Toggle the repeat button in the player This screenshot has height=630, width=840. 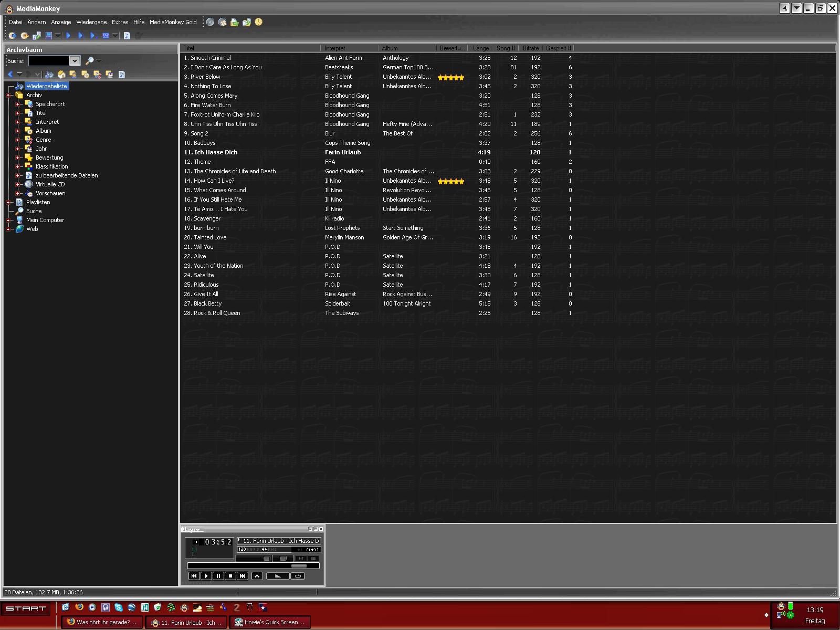(298, 576)
